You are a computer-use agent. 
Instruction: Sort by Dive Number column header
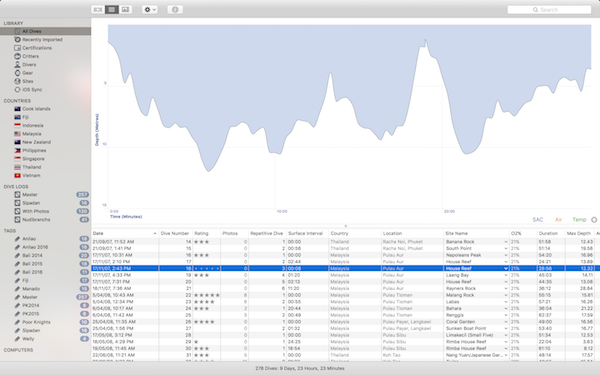(175, 233)
